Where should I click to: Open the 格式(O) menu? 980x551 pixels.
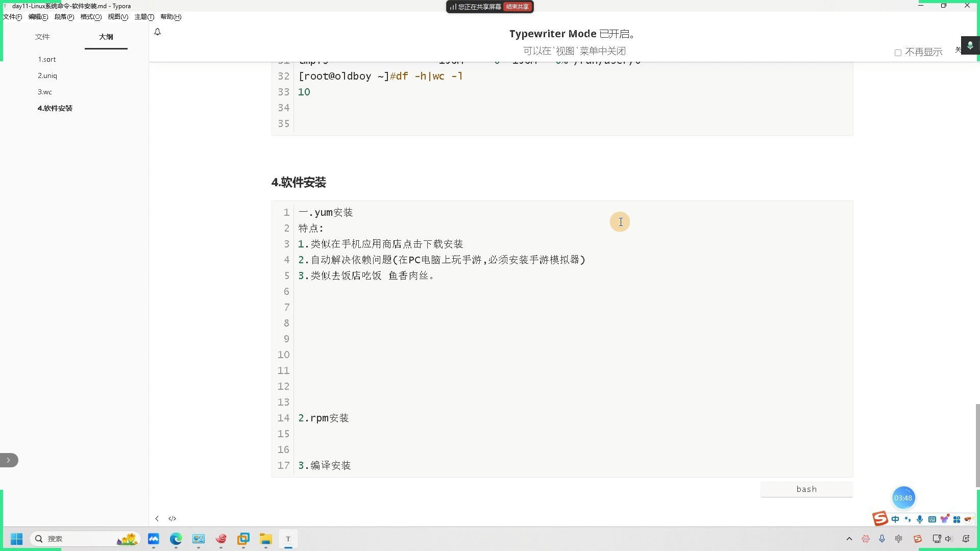(91, 17)
